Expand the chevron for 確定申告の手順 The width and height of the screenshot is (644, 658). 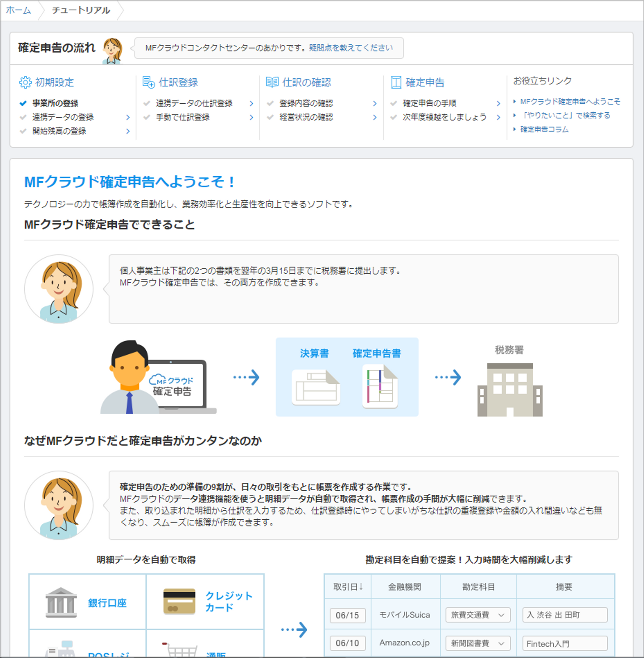498,103
